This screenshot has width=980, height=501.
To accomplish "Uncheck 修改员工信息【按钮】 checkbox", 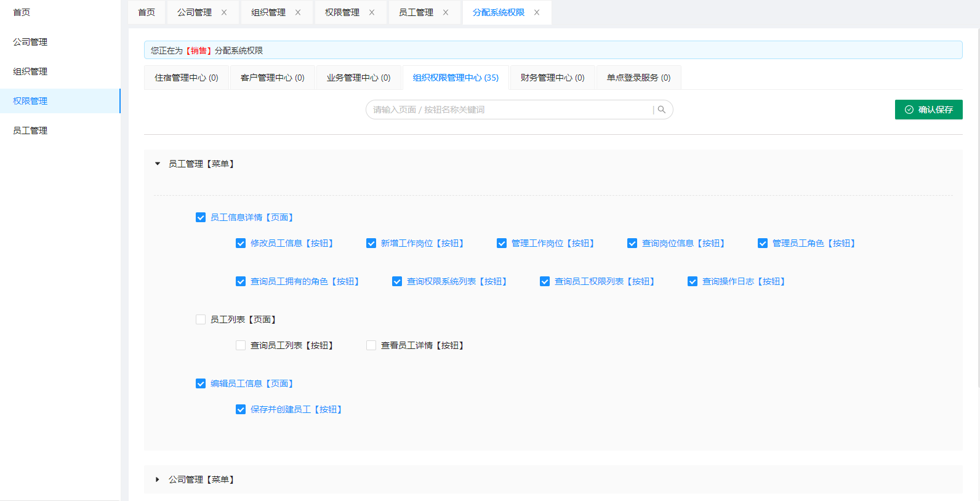I will (241, 243).
